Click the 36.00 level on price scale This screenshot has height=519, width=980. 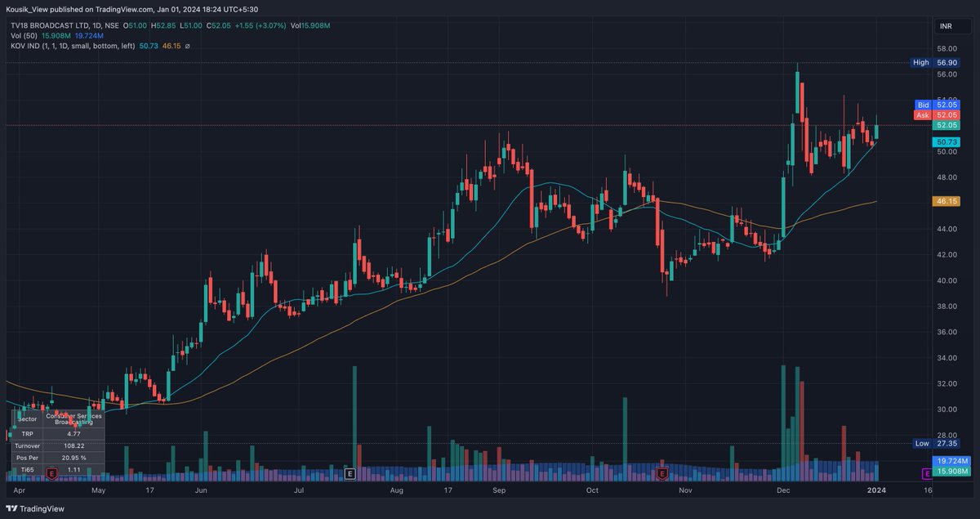[947, 332]
